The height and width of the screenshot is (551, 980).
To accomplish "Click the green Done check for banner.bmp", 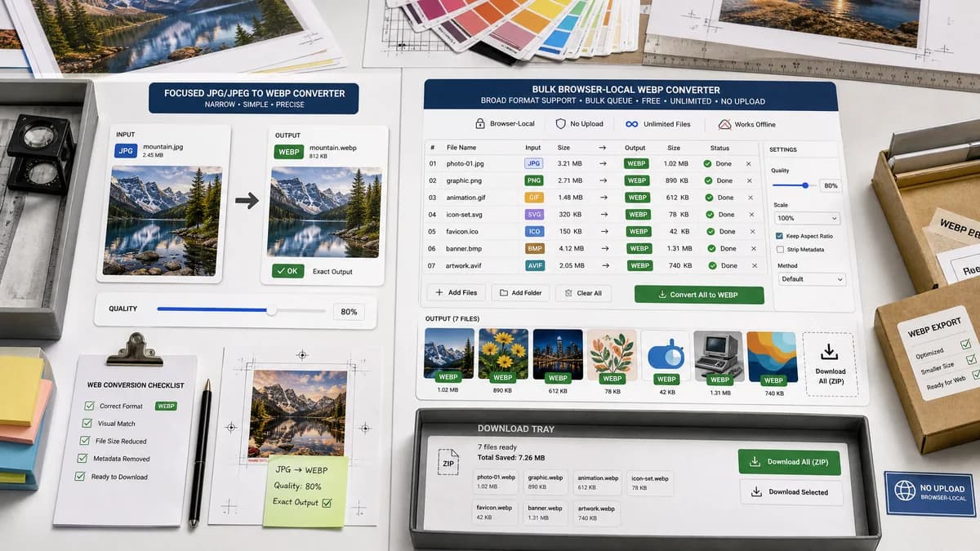I will pos(710,249).
